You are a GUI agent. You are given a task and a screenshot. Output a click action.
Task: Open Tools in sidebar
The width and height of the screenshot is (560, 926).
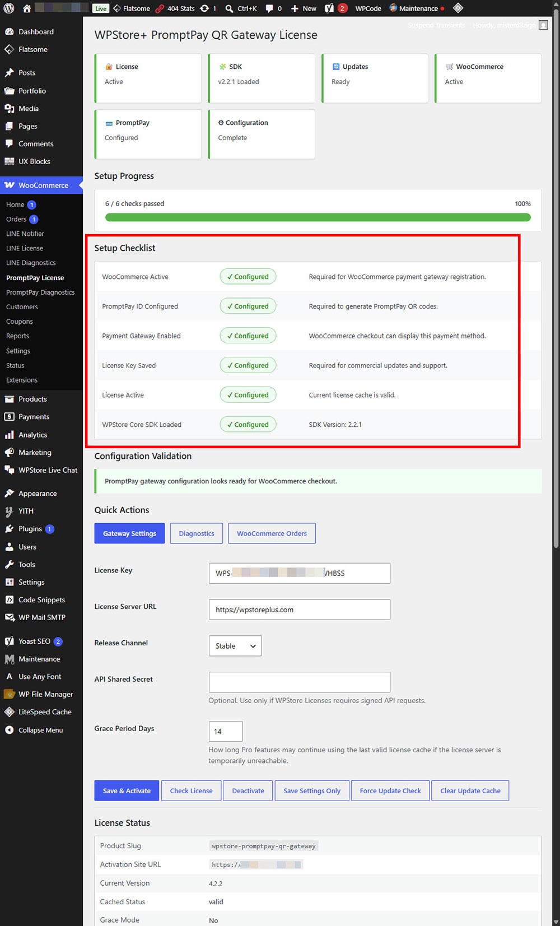(26, 565)
